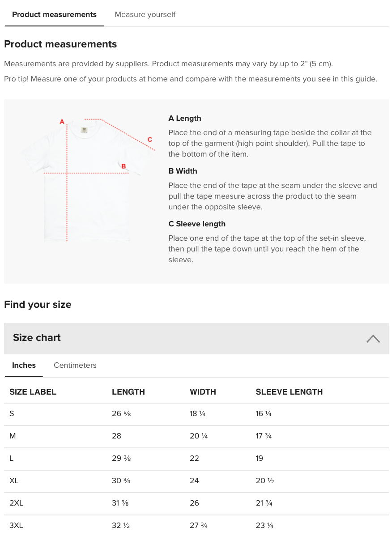Click the SLEEVE LENGTH column header
Viewport: 392px width, 536px height.
pyautogui.click(x=289, y=392)
